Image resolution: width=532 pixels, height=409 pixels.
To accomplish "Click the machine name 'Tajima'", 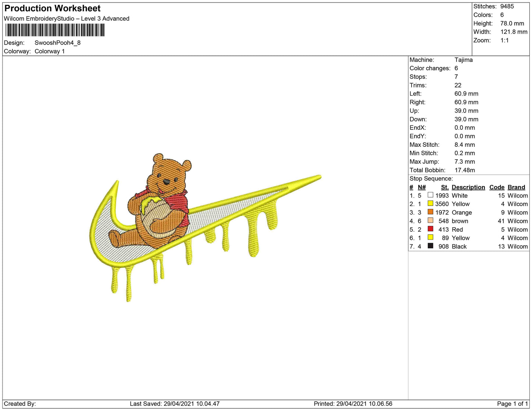I will (464, 60).
